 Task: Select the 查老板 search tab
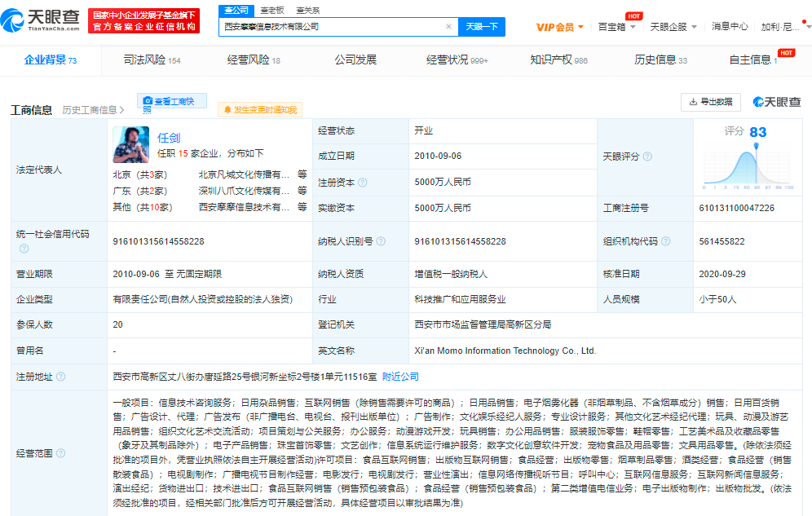[272, 10]
